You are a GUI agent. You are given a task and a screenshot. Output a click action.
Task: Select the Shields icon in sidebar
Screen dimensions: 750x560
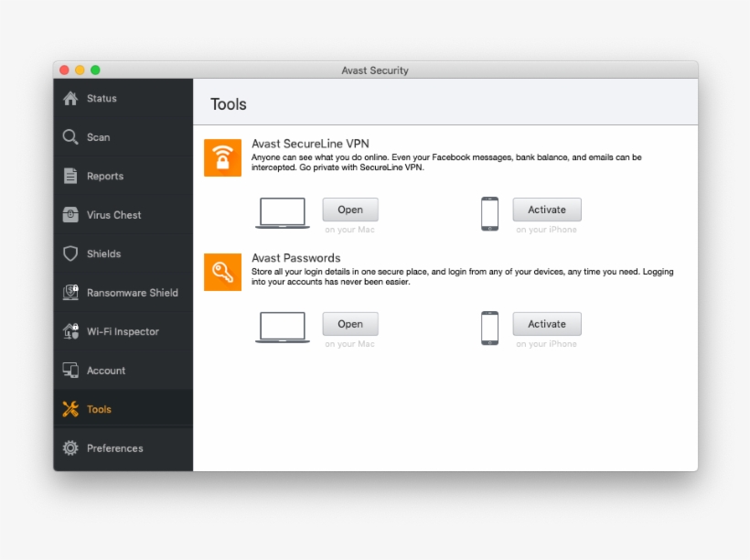pyautogui.click(x=70, y=253)
